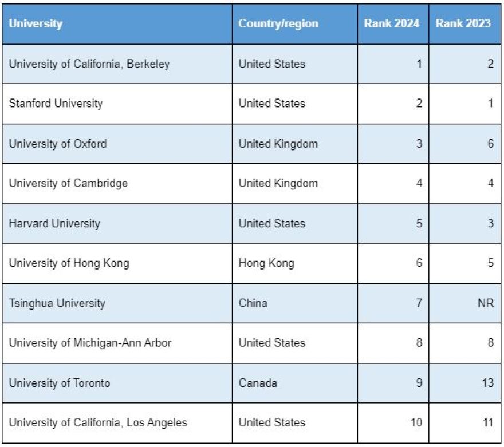Select the NR rank 2023 cell
This screenshot has width=504, height=447.
[485, 303]
